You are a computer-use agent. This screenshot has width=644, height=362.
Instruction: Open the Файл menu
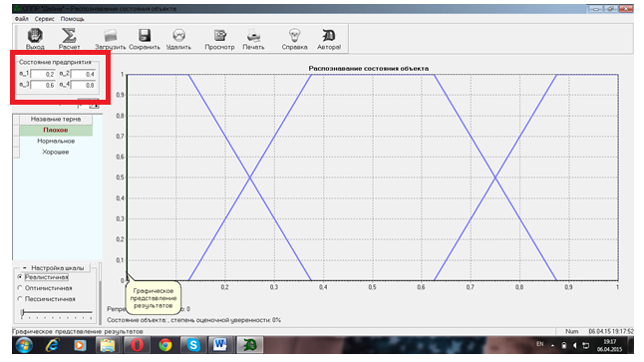click(21, 19)
